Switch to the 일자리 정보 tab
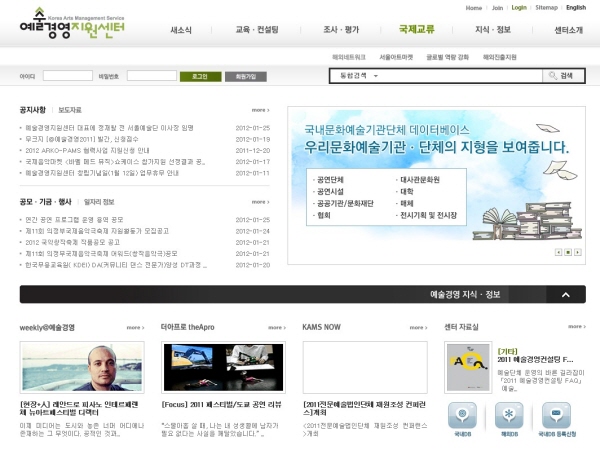The height and width of the screenshot is (455, 600). pos(99,202)
